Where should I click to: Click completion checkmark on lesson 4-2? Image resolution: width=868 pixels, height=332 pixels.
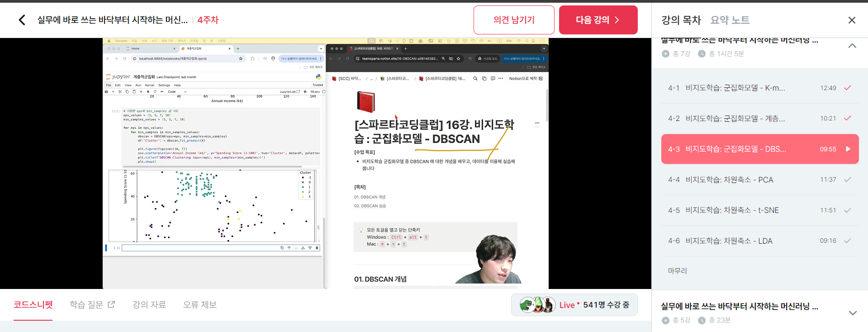pyautogui.click(x=848, y=118)
